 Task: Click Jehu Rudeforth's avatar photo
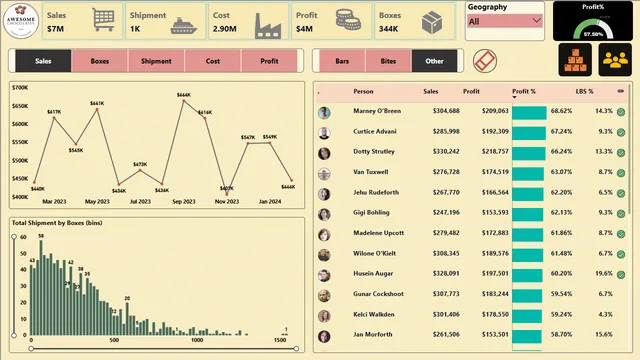(324, 194)
